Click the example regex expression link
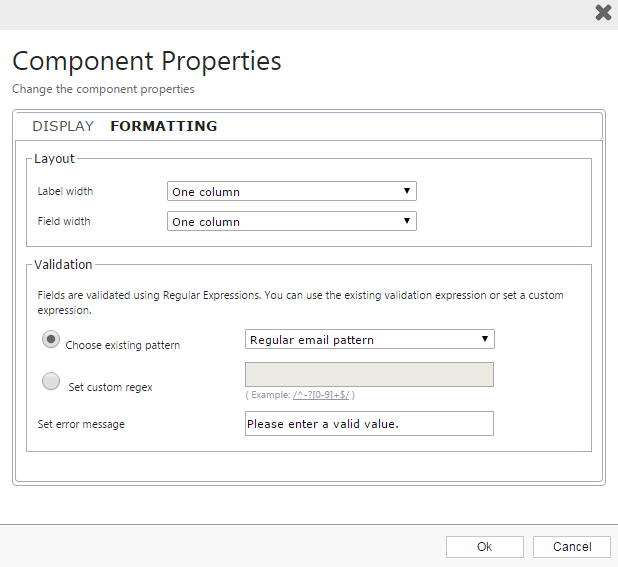The image size is (618, 567). pyautogui.click(x=320, y=395)
